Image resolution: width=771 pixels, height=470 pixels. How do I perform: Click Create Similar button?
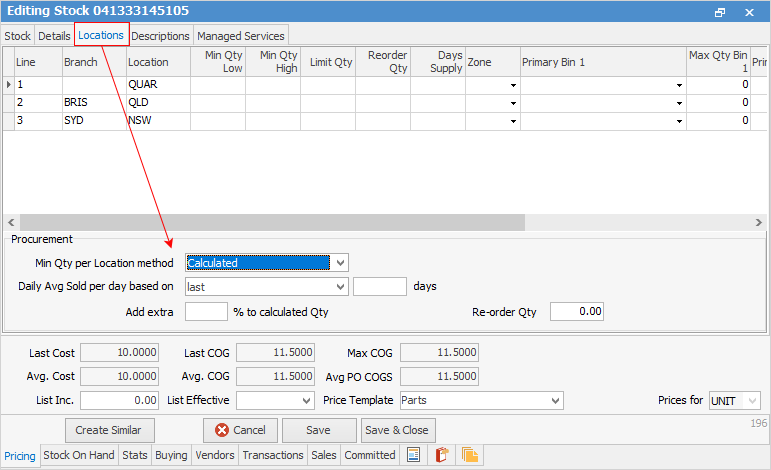tap(108, 430)
